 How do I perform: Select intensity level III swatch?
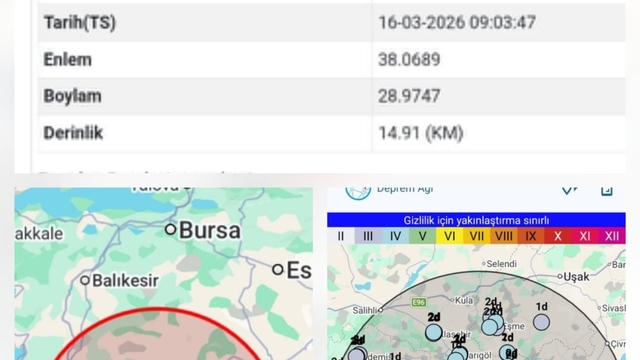(368, 236)
